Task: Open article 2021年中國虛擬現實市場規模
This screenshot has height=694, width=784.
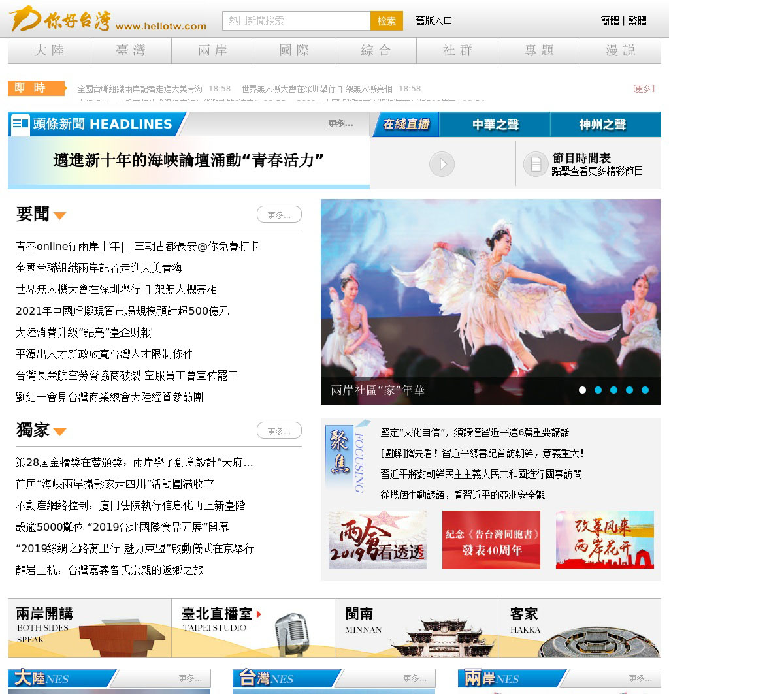Action: [122, 311]
